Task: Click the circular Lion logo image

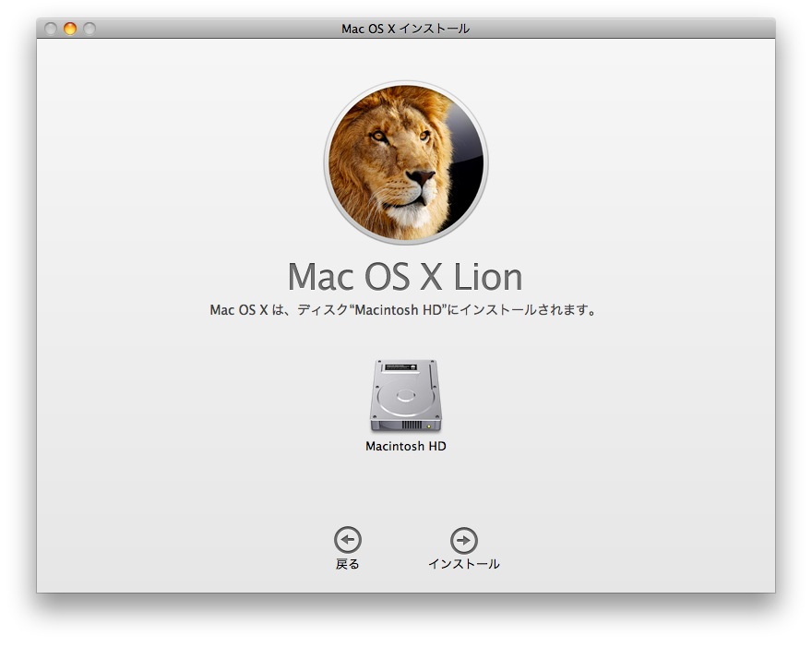Action: coord(405,162)
